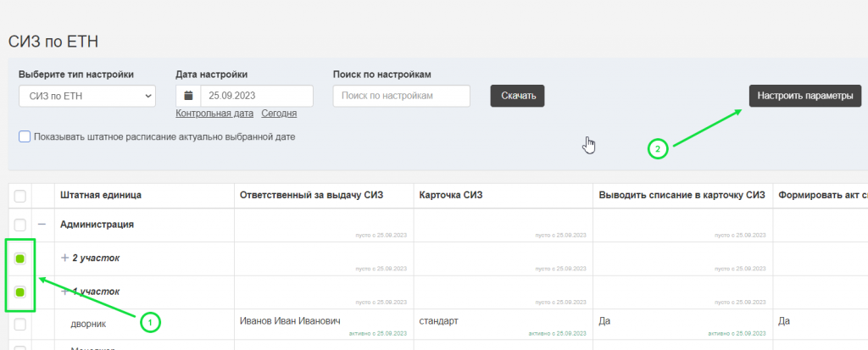868x350 pixels.
Task: Click the Настроить параметры button
Action: pos(805,96)
